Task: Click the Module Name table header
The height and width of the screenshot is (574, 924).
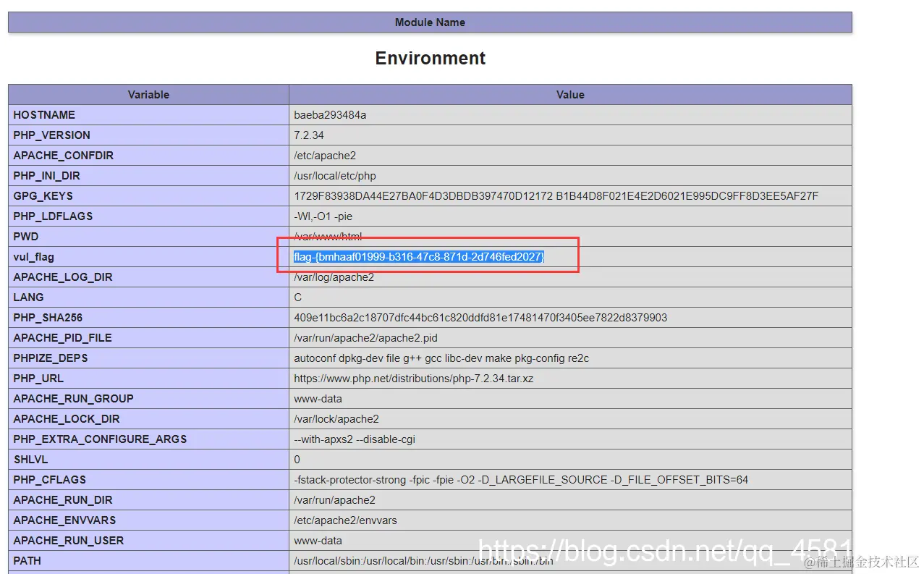Action: coord(430,22)
